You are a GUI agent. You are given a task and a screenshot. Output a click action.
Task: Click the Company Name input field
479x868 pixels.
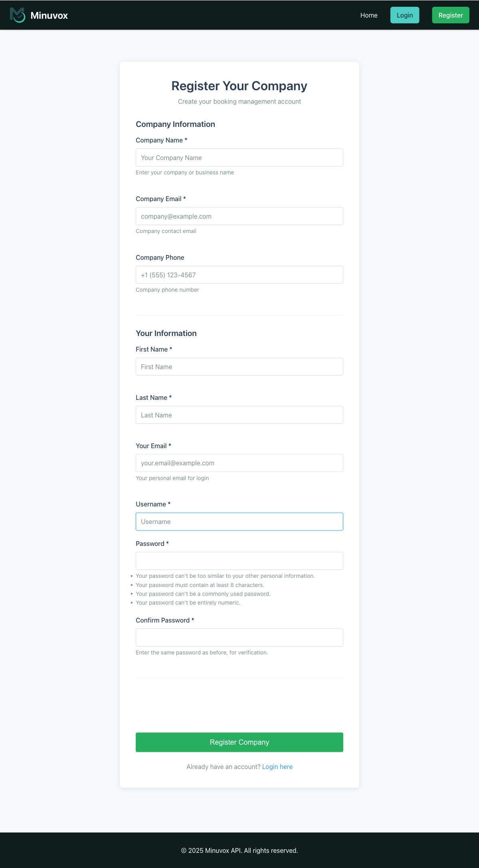(239, 157)
